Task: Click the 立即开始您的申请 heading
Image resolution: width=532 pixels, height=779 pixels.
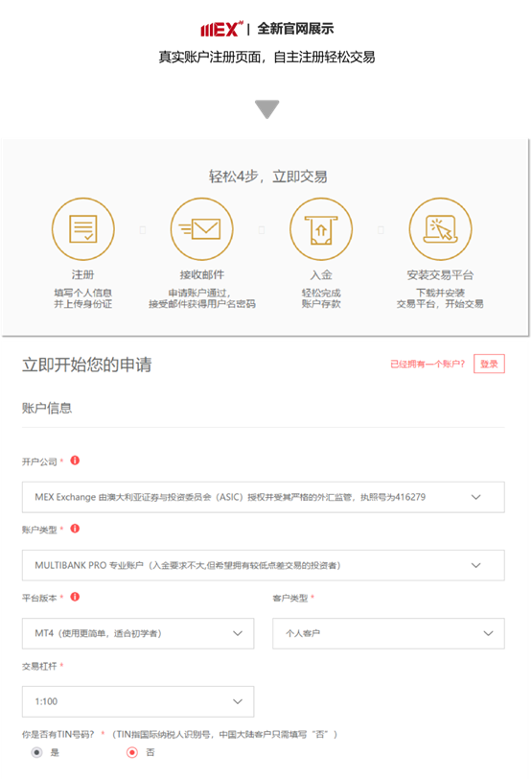Action: (x=87, y=365)
